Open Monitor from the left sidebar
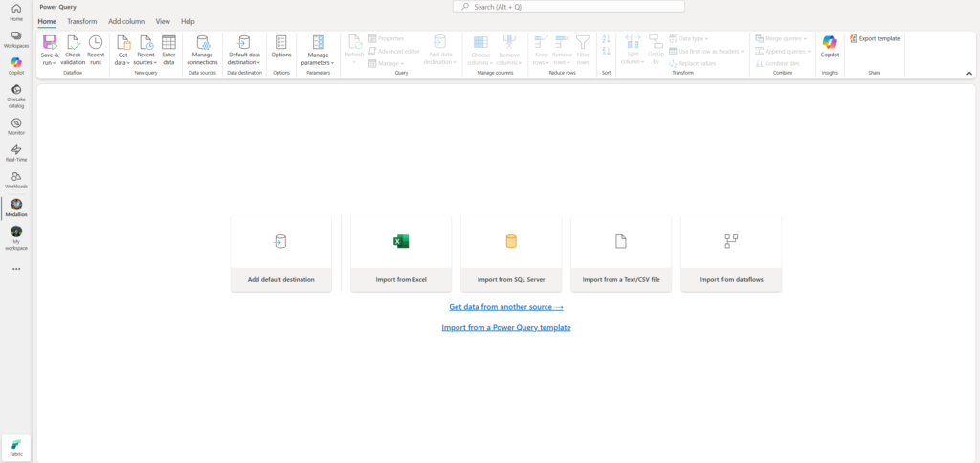 click(16, 126)
